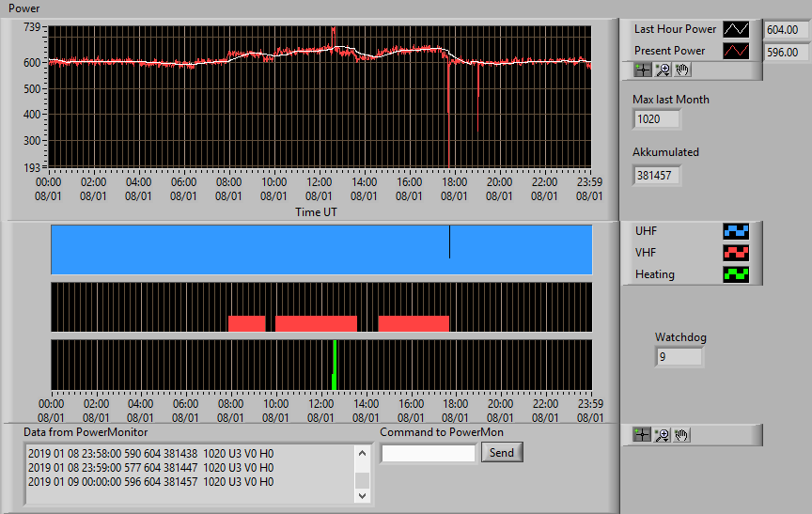Click the Last Hour Power 604.00 value display
The image size is (812, 514).
coord(788,30)
